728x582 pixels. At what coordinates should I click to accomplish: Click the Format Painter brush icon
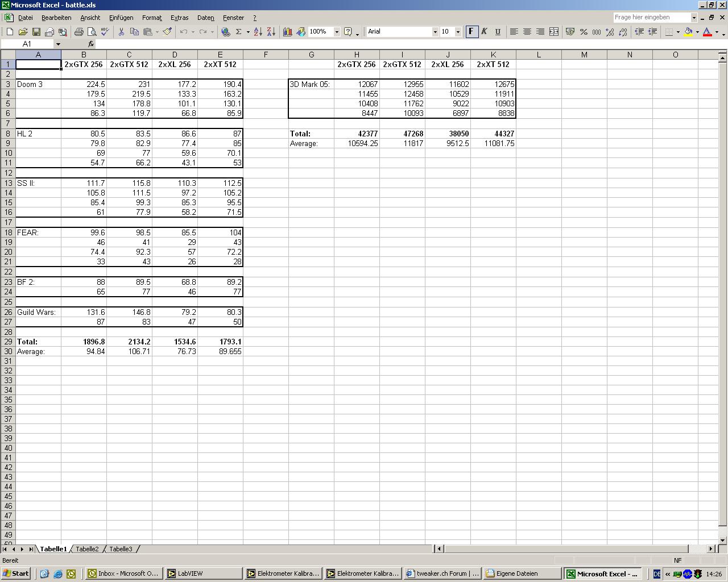167,32
